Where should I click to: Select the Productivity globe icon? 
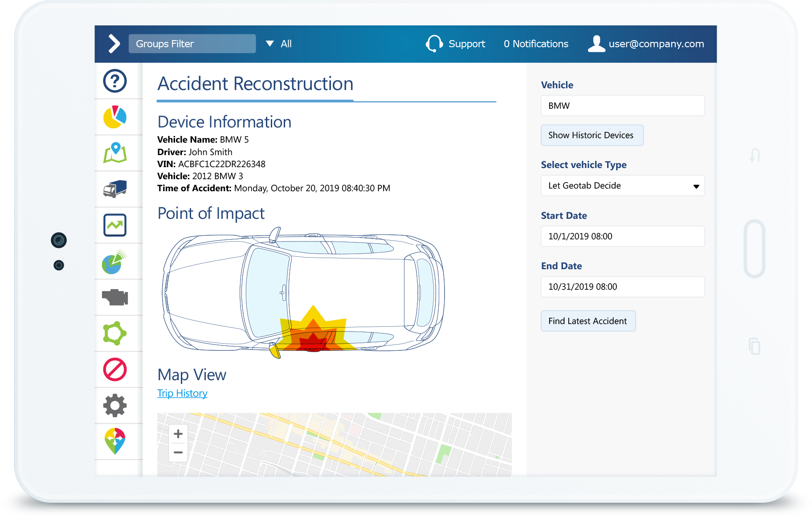pos(115,262)
